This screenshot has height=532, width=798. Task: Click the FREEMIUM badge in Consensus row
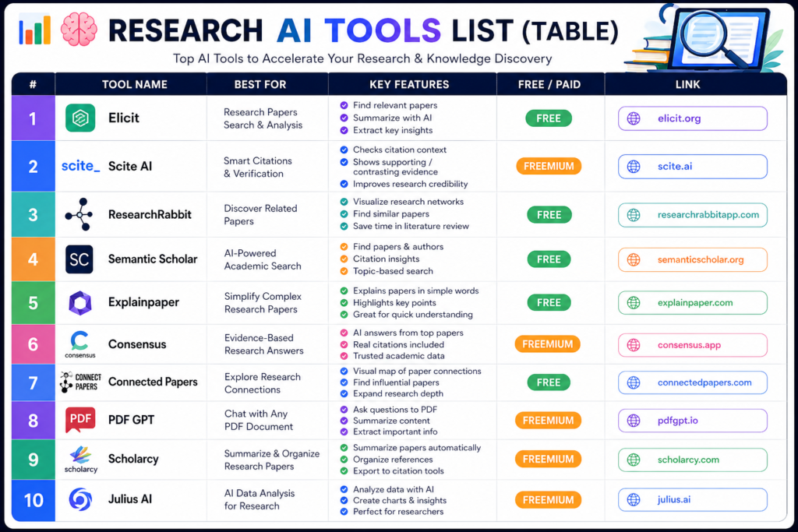pyautogui.click(x=548, y=344)
